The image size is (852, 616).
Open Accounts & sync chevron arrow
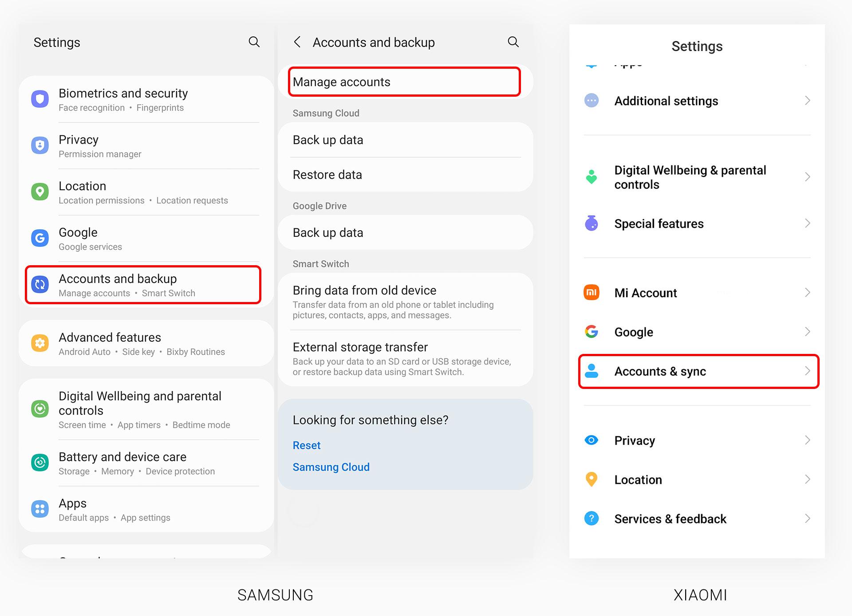807,371
